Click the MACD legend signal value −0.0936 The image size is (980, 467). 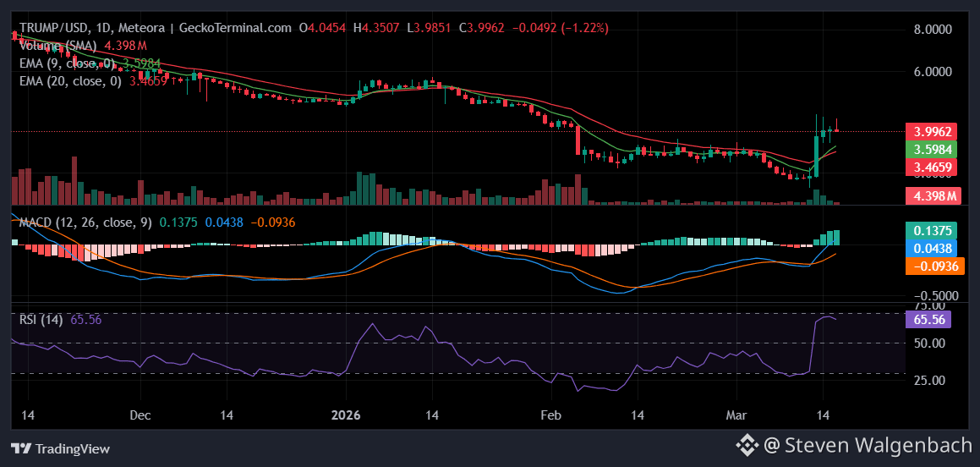tap(272, 223)
